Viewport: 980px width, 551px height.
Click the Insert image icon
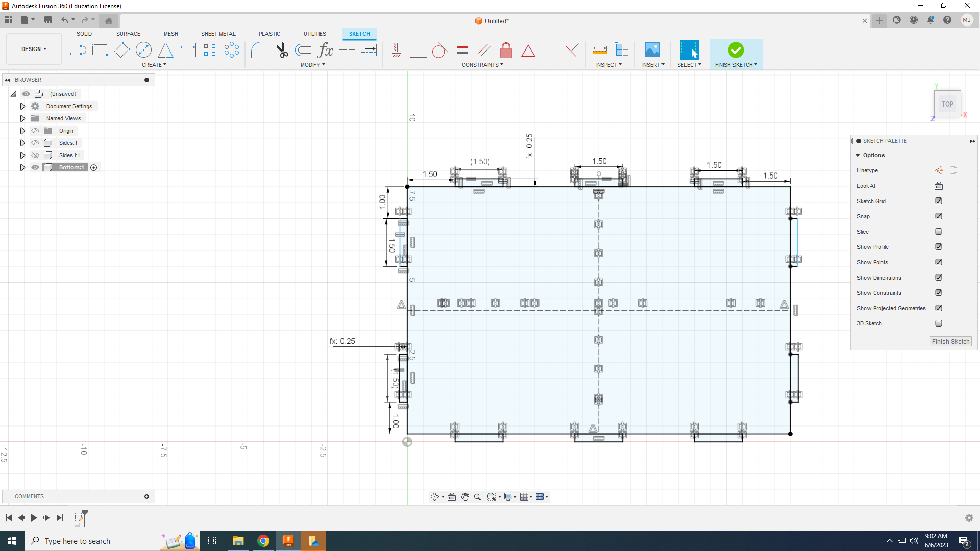(x=652, y=50)
